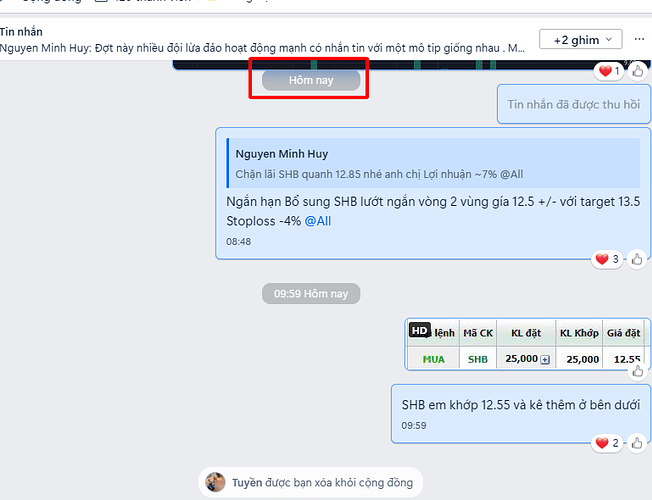Screen dimensions: 652x500
Task: Click the name Tuyền in system notice
Action: point(247,483)
